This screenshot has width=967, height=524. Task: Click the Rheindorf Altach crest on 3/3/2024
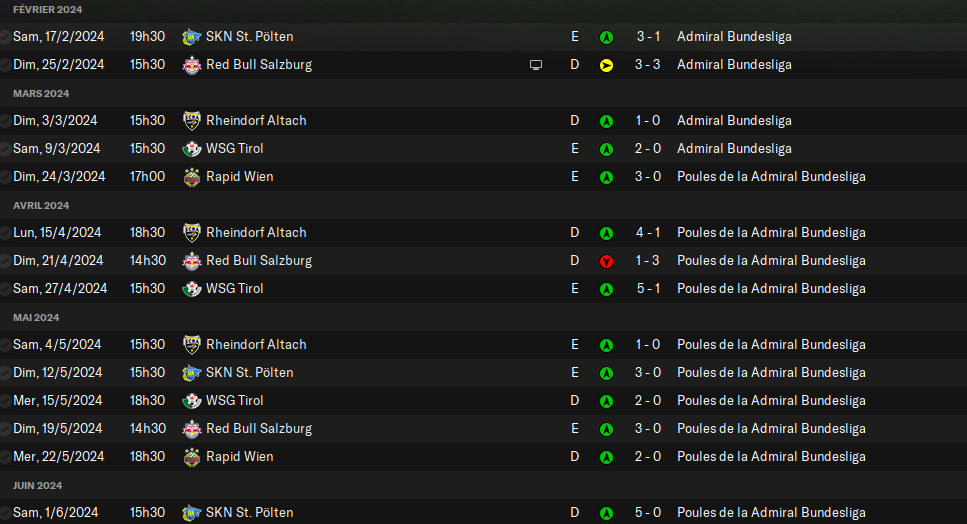pyautogui.click(x=192, y=121)
